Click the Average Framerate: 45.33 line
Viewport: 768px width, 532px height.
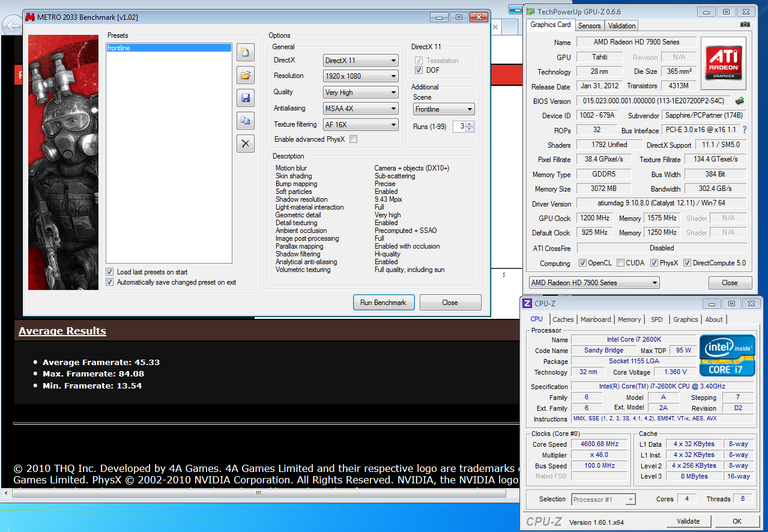point(101,362)
